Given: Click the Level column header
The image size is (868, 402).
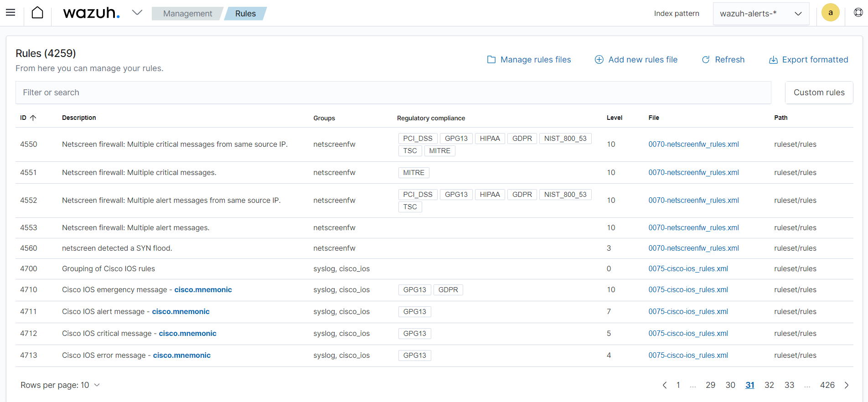Looking at the screenshot, I should [x=614, y=118].
